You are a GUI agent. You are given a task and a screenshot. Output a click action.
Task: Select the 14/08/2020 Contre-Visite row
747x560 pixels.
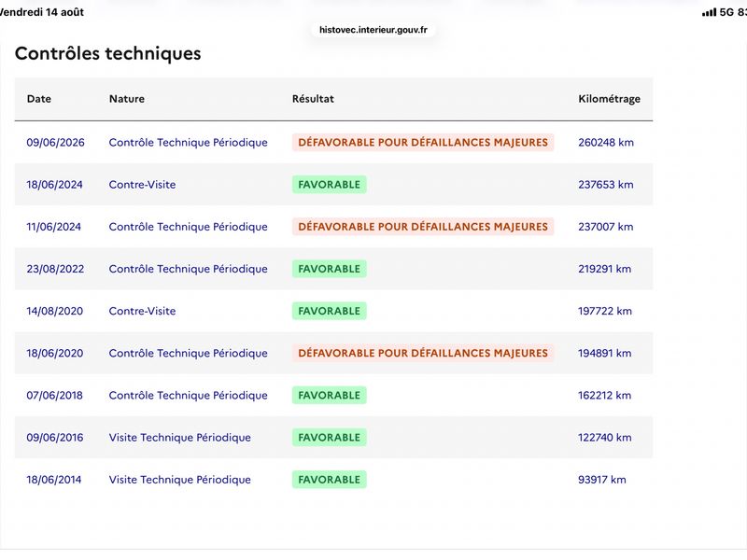pyautogui.click(x=333, y=311)
